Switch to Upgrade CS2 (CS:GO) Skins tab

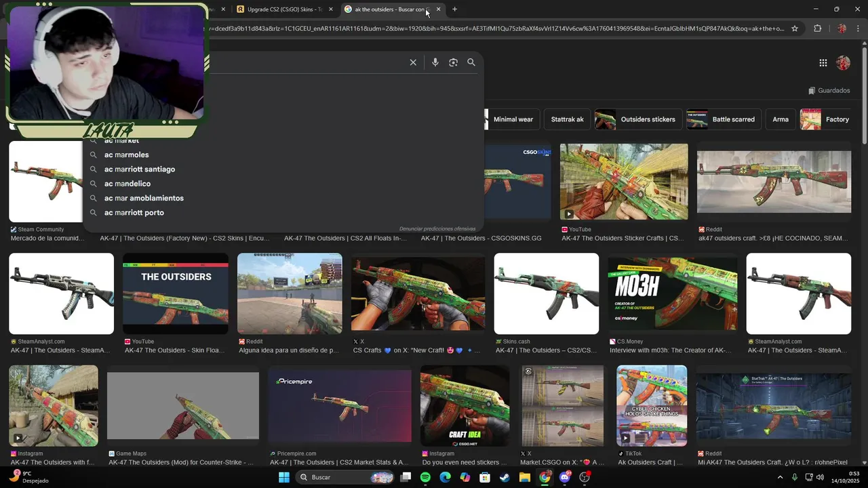pos(285,9)
